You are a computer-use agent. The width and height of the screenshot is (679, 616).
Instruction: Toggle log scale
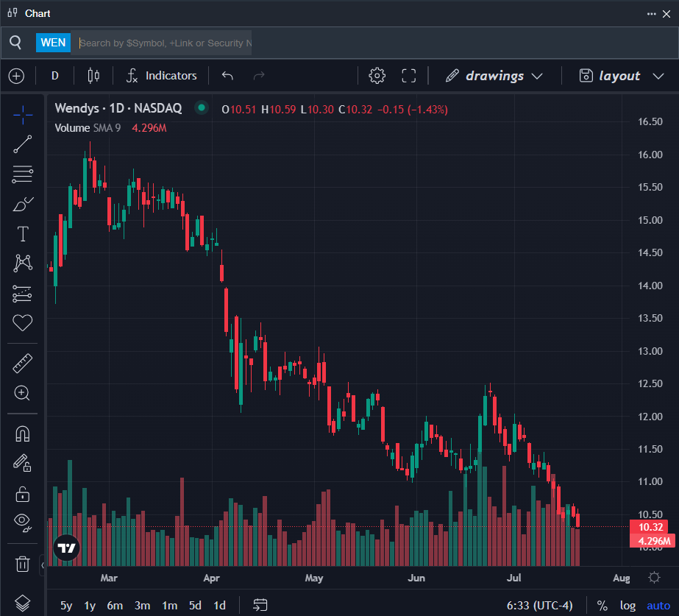(x=628, y=606)
